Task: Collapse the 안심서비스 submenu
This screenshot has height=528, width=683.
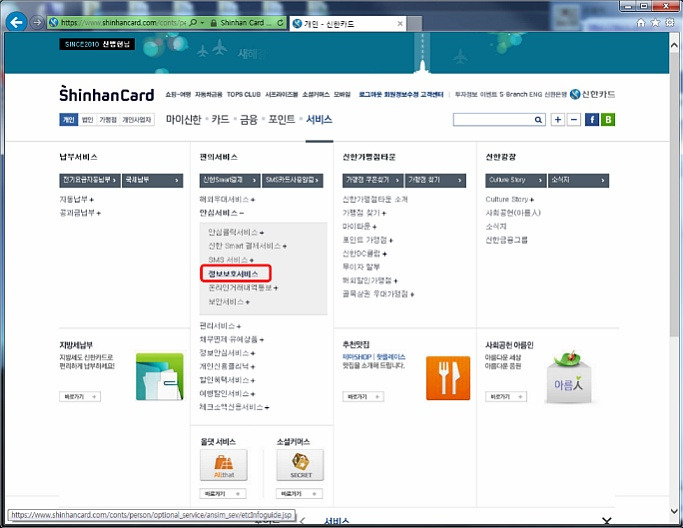Action: (x=221, y=213)
